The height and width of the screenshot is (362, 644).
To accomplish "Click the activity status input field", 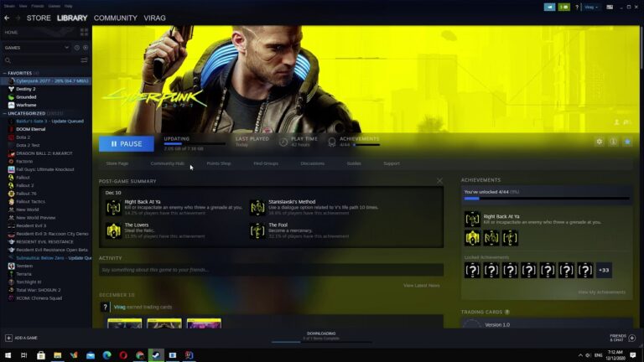I will tap(271, 270).
